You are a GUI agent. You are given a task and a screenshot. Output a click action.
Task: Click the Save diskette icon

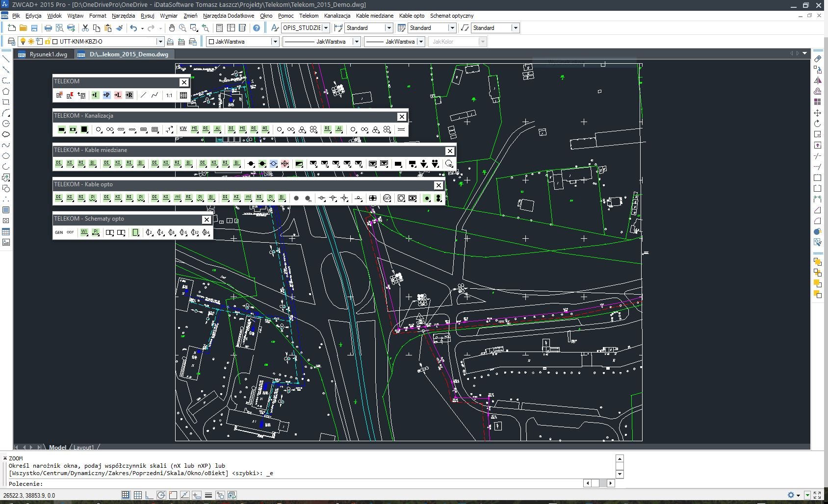(34, 28)
